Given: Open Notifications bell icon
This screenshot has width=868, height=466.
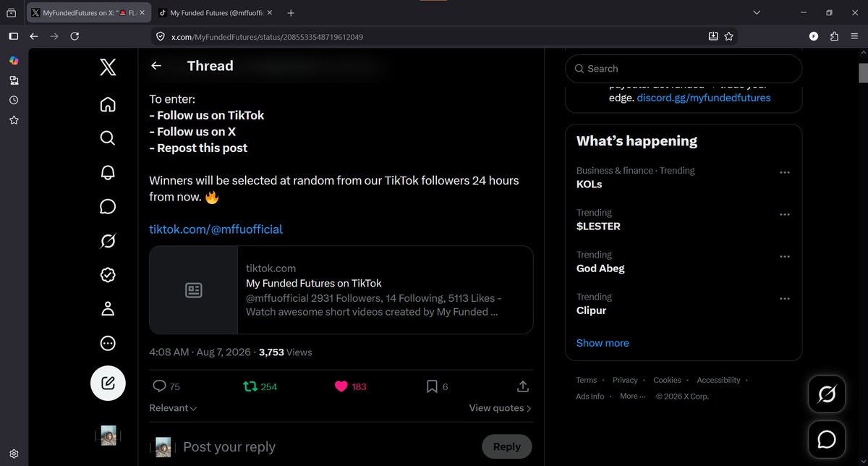Looking at the screenshot, I should click(108, 172).
